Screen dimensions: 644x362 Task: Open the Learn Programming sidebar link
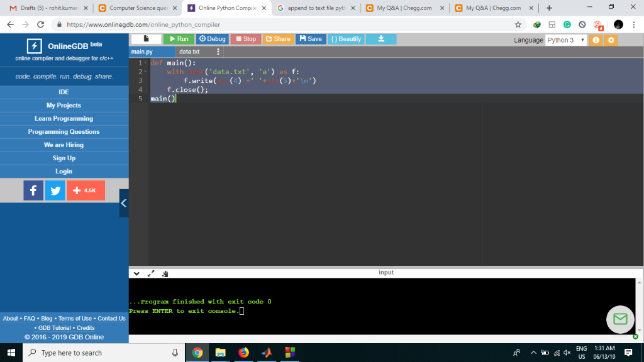[x=64, y=118]
